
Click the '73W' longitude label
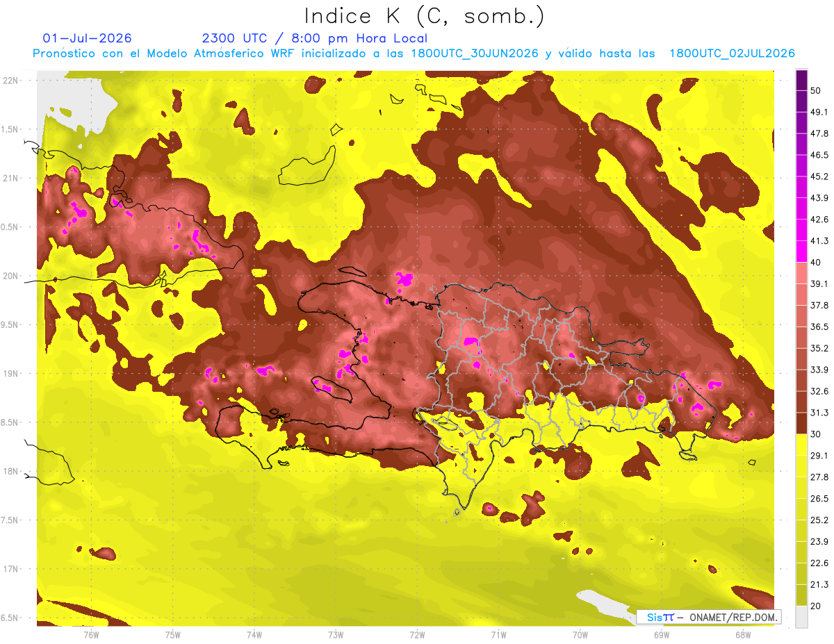click(x=336, y=634)
